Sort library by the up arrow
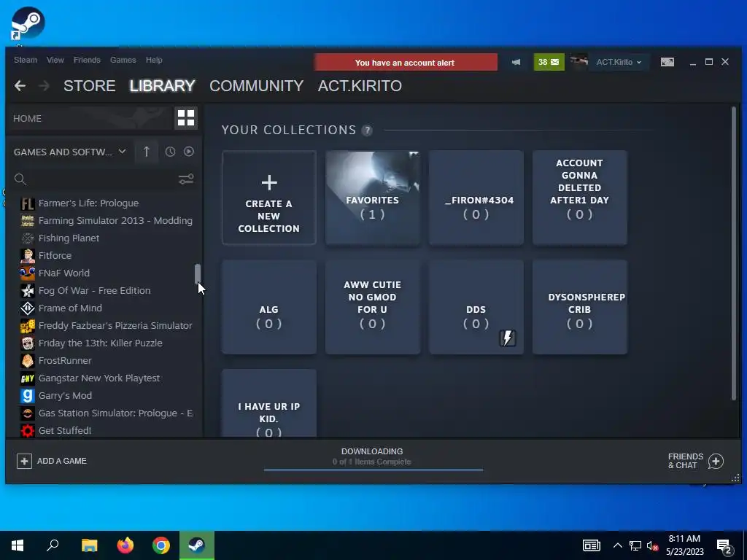The image size is (747, 560). point(146,152)
